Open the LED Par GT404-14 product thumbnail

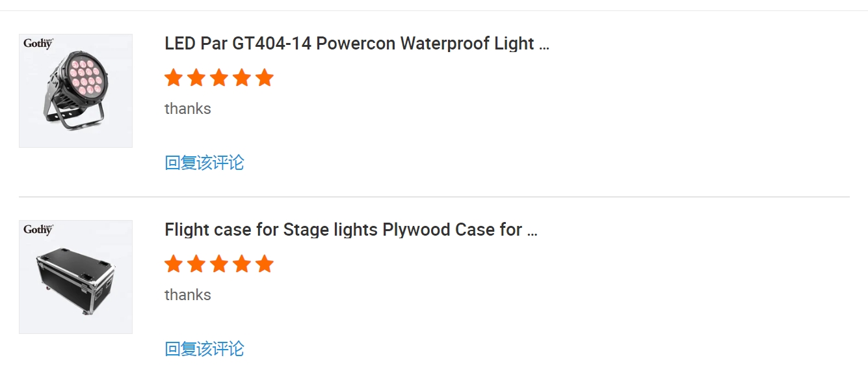pos(75,90)
